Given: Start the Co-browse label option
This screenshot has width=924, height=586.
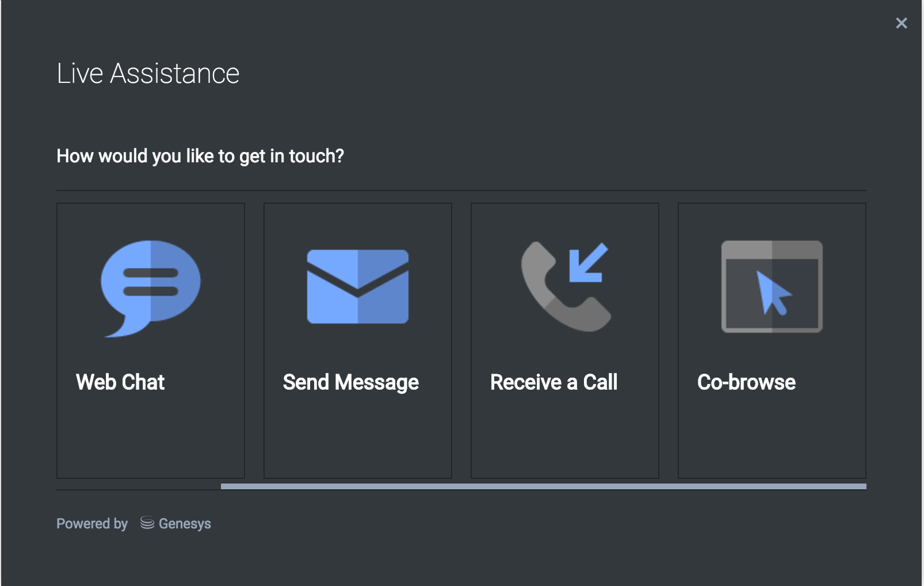Looking at the screenshot, I should (x=746, y=382).
